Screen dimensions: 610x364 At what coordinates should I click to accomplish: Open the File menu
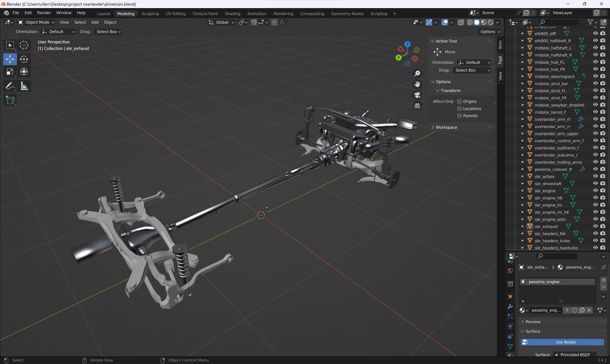click(x=16, y=13)
